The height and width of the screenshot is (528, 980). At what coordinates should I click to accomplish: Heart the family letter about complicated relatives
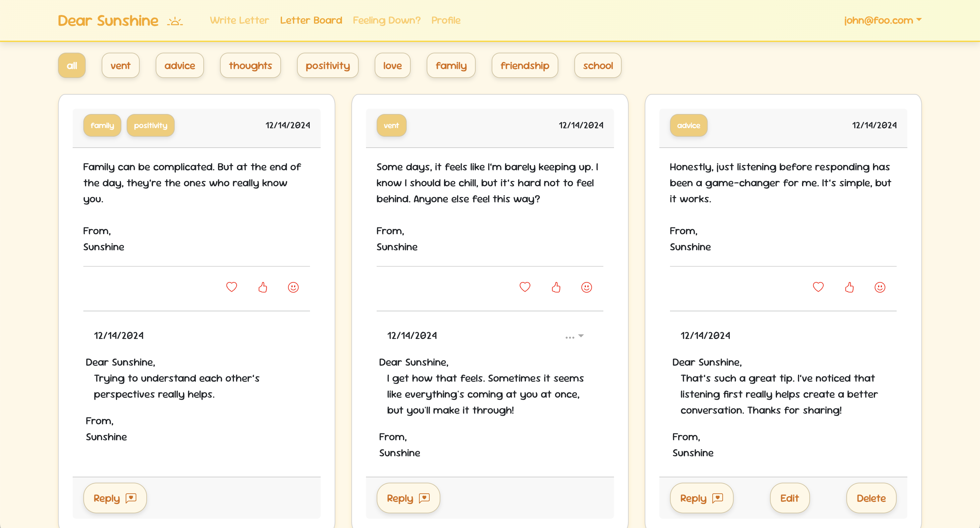(232, 287)
